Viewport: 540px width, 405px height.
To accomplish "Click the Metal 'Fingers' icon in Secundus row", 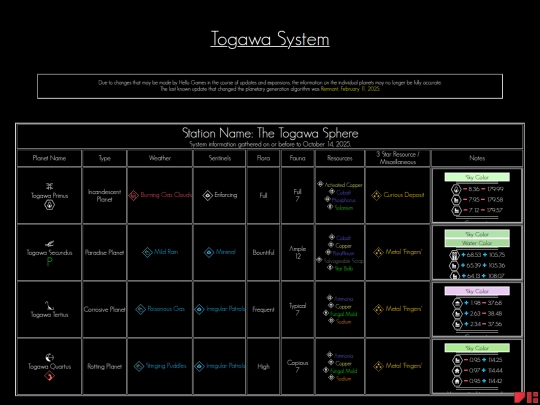I will (x=378, y=252).
